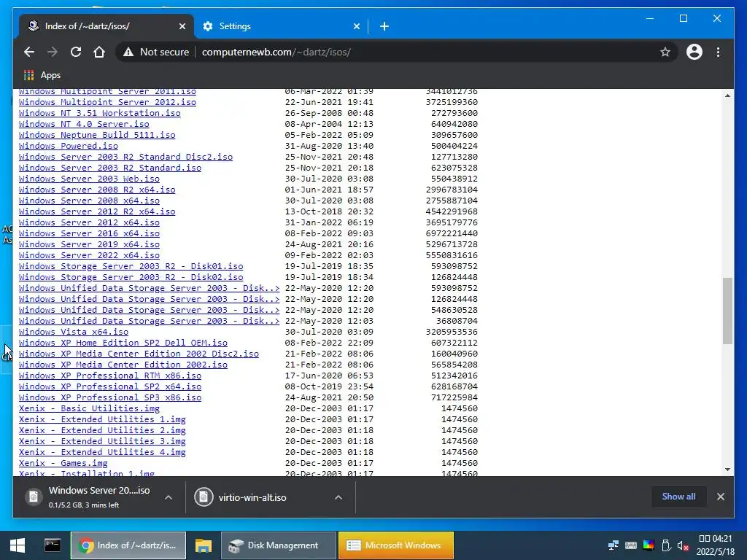Download Windows NT 3.51 Workstation.iso

[x=99, y=113]
